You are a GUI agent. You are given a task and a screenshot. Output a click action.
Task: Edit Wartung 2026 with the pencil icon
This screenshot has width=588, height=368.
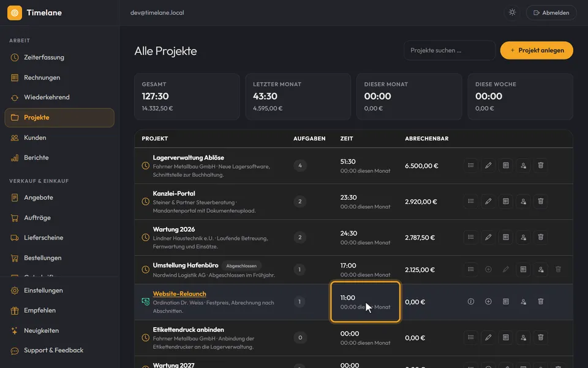[488, 237]
